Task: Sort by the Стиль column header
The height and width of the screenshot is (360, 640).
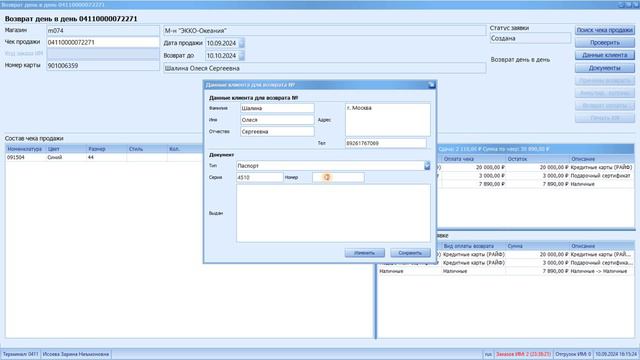Action: click(x=147, y=149)
